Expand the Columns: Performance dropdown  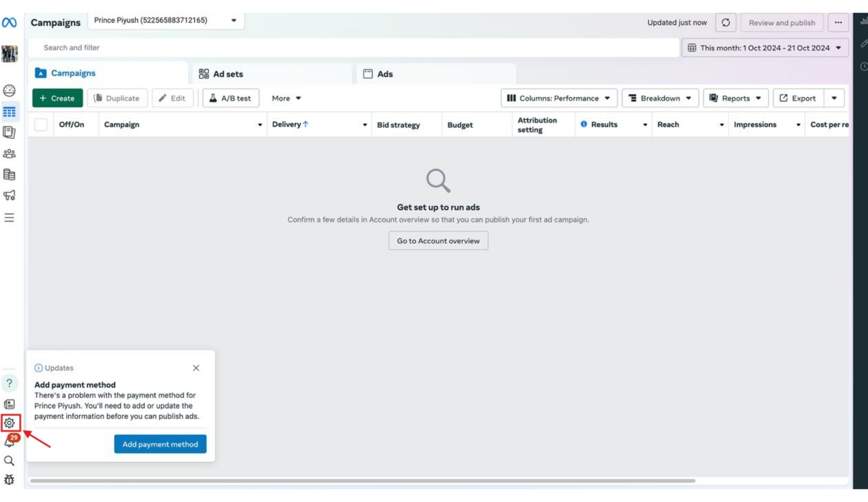[x=558, y=98]
